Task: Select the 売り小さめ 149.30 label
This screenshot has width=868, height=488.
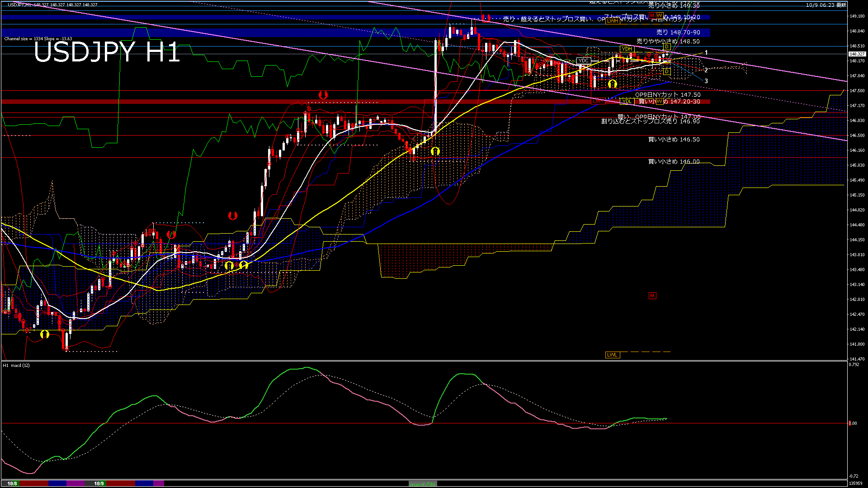Action: (x=674, y=6)
